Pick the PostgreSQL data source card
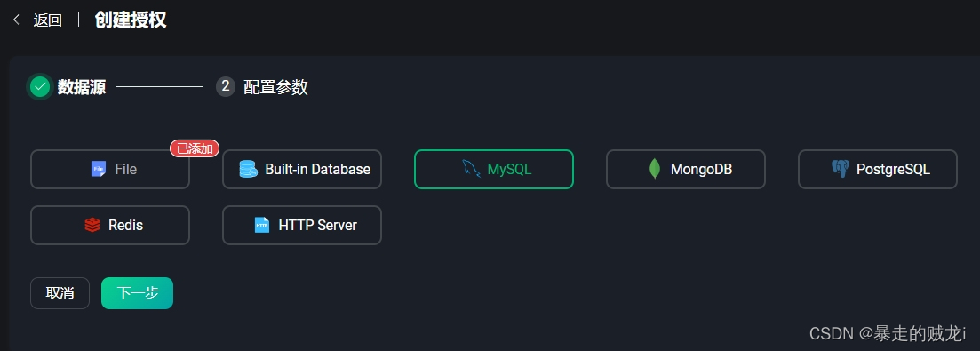This screenshot has height=351, width=980. tap(878, 169)
